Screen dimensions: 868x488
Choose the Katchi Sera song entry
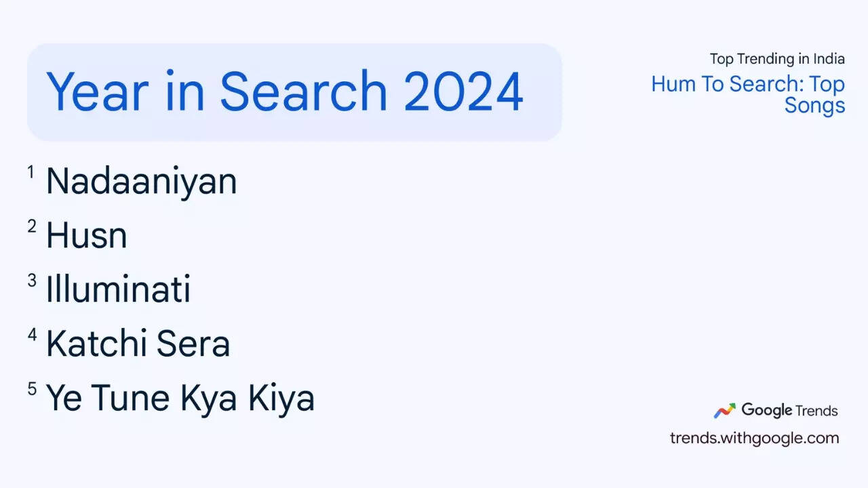point(138,344)
